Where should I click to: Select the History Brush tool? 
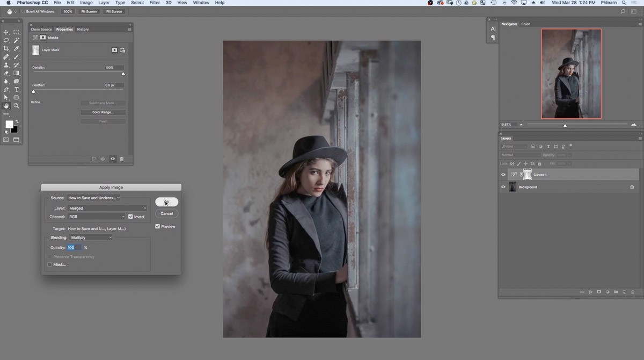coord(17,65)
